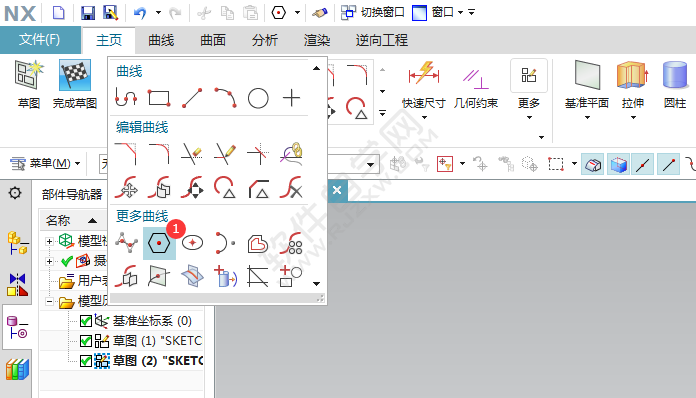Click the 几何约束 button
The height and width of the screenshot is (398, 696).
click(x=476, y=84)
